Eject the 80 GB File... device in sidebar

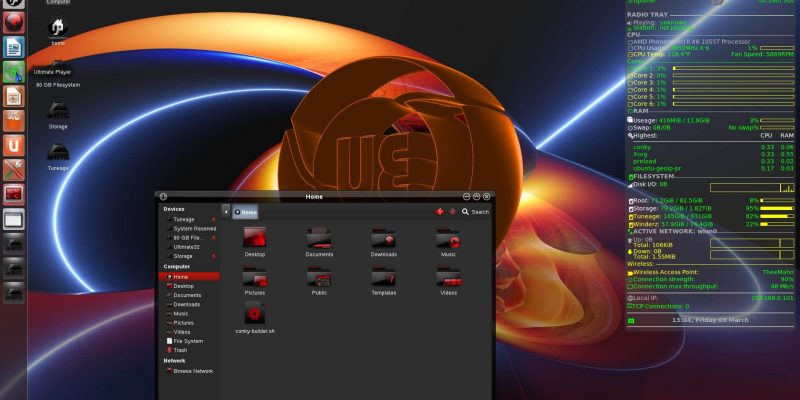[x=214, y=238]
